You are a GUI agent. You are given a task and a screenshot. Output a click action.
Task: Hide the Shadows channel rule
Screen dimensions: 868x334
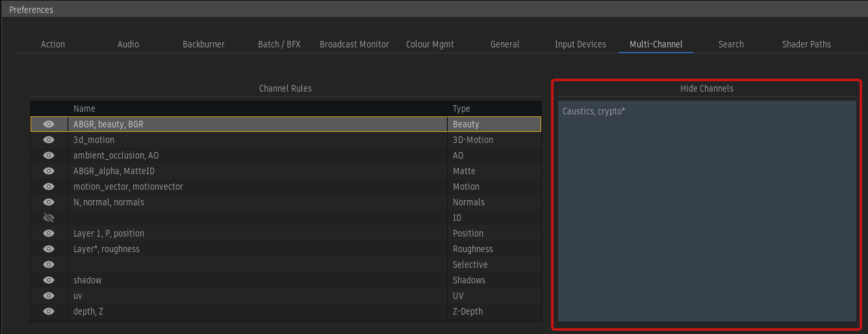click(x=49, y=280)
